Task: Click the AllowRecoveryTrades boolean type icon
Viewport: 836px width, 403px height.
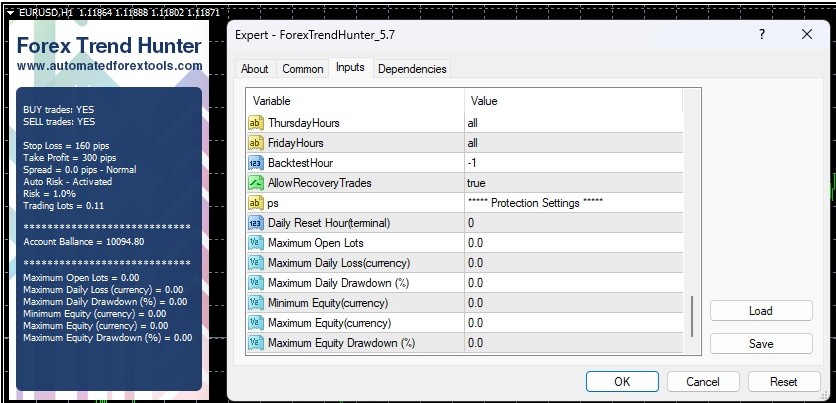Action: click(255, 183)
